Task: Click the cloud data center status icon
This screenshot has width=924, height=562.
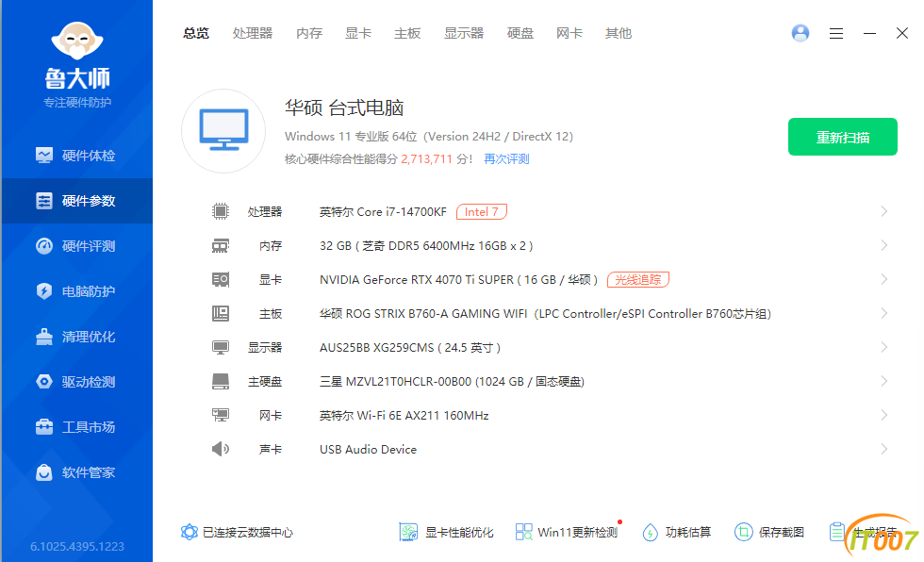Action: tap(190, 532)
